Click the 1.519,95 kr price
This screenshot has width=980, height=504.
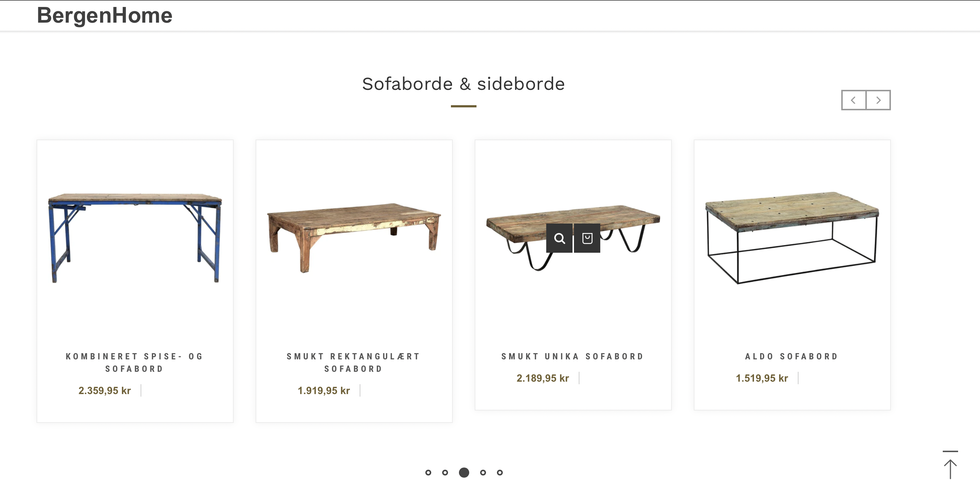pyautogui.click(x=762, y=378)
